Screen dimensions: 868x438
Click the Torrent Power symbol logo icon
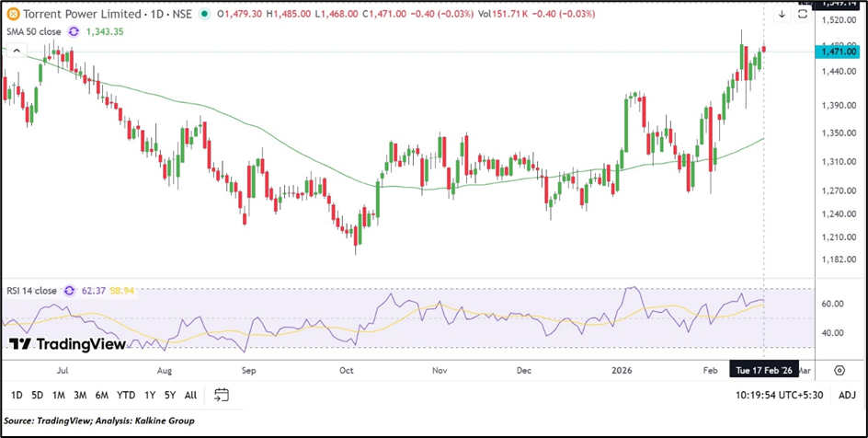(x=12, y=15)
